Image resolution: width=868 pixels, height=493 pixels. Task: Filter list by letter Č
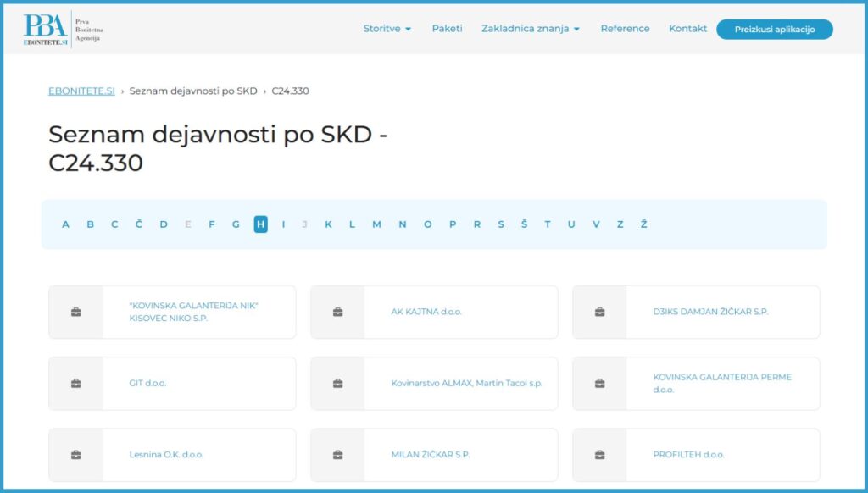139,224
